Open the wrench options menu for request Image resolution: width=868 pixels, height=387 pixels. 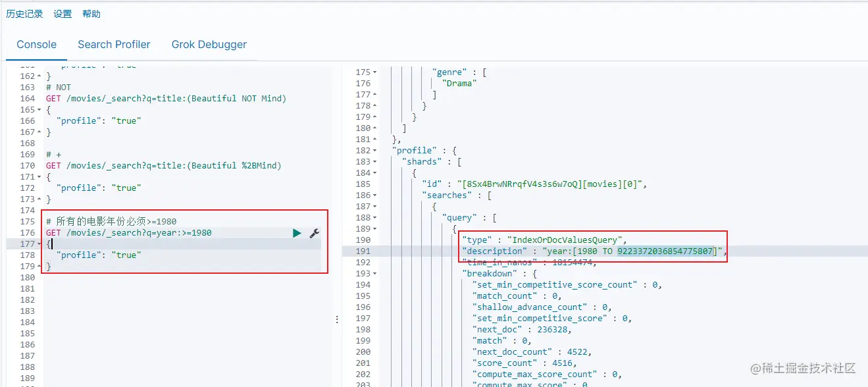(314, 233)
